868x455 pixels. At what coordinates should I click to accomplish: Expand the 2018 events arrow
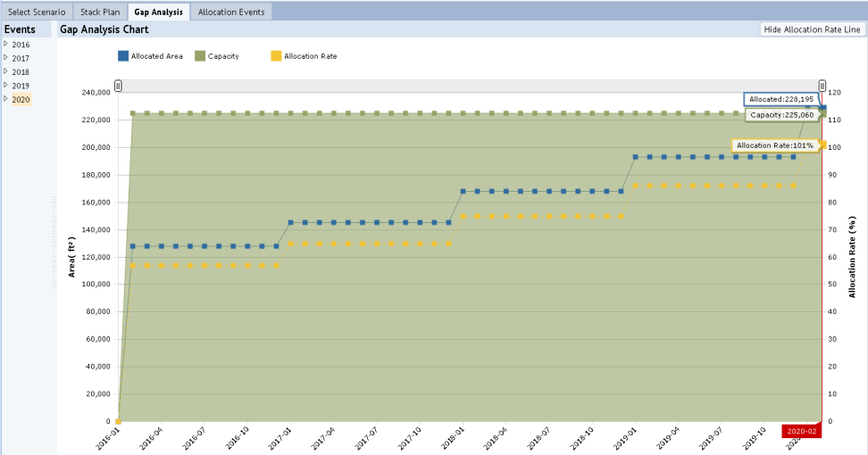coord(6,71)
